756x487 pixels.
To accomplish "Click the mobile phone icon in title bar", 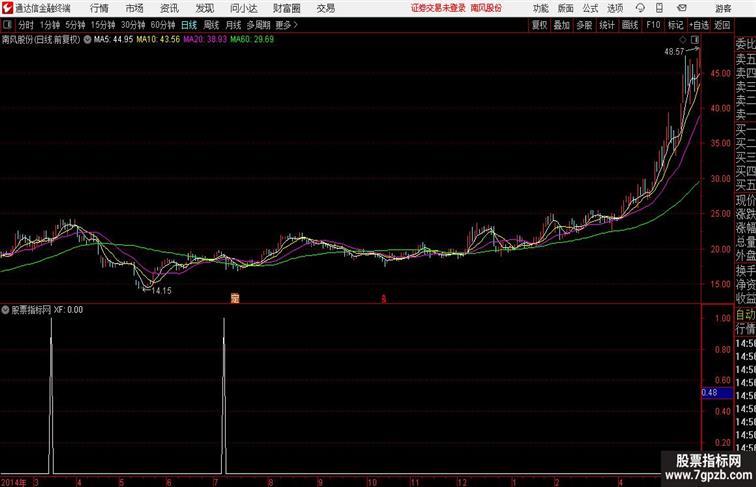I will [659, 8].
